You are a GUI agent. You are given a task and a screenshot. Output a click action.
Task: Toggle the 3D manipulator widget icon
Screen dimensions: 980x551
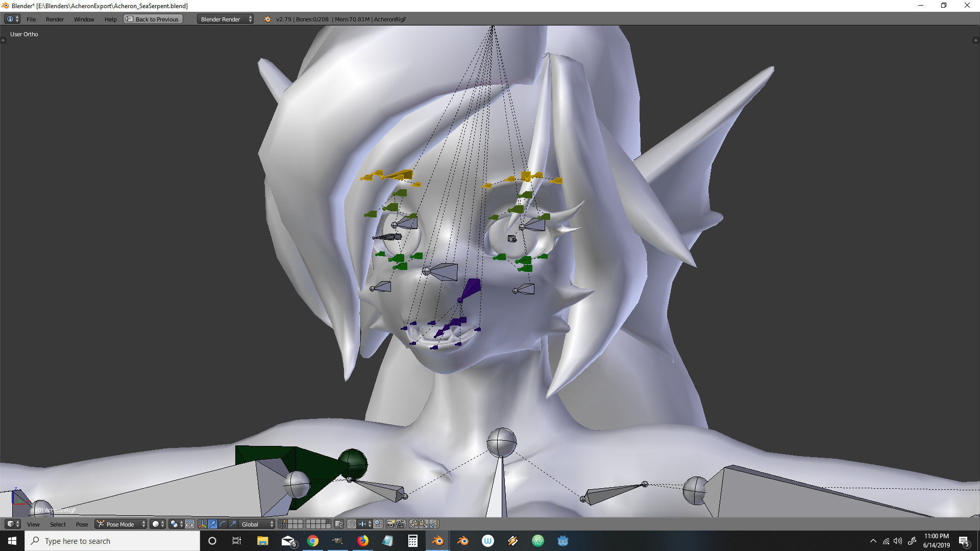(202, 524)
